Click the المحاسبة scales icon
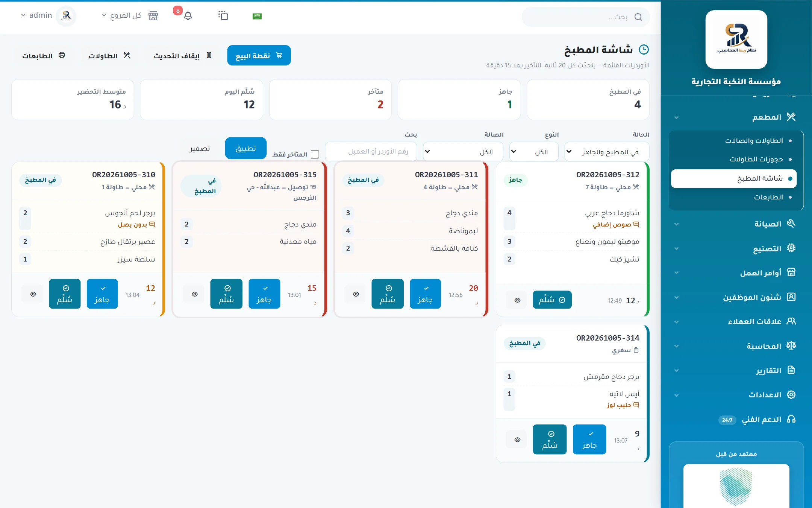Screen dimensions: 812x508 (x=791, y=346)
